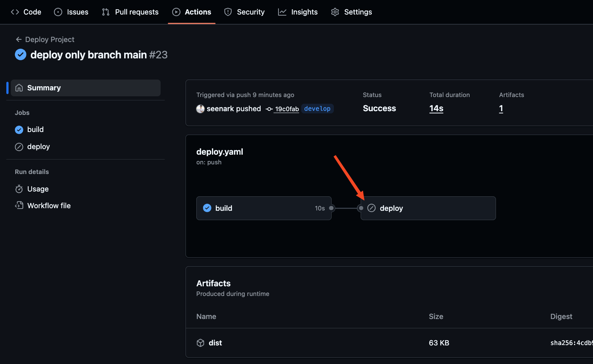The image size is (593, 364).
Task: Click the 14s total duration link
Action: 436,109
